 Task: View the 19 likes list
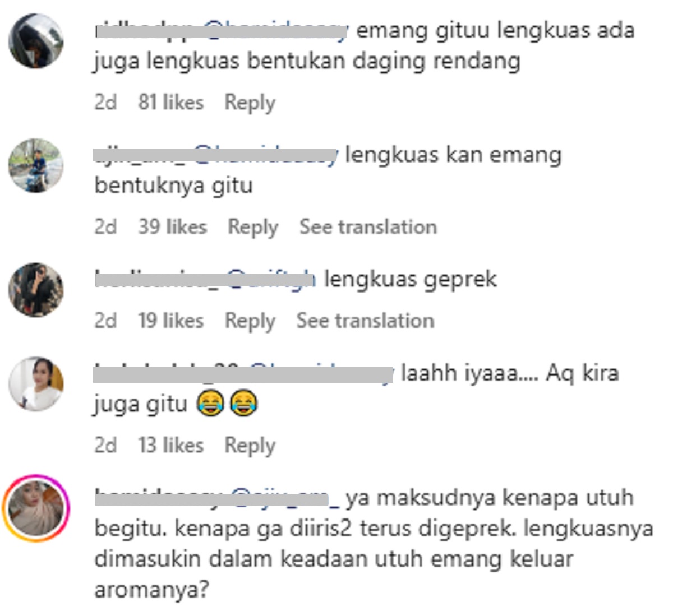click(171, 321)
